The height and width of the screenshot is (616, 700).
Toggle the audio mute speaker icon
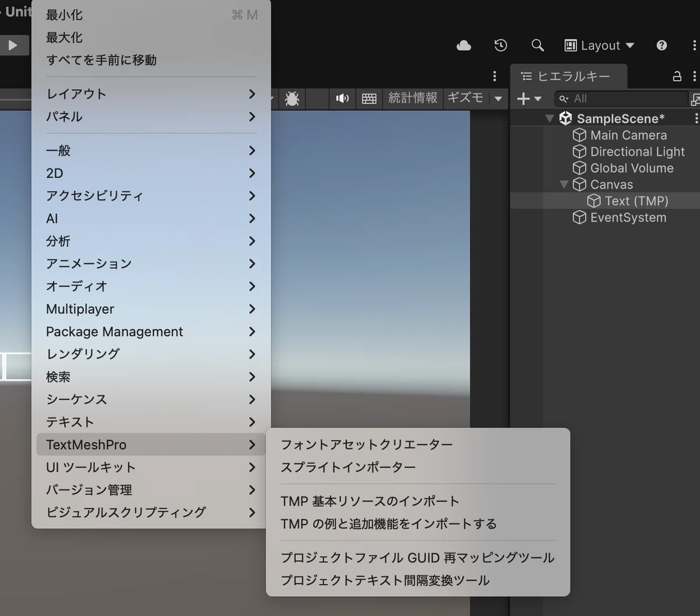342,99
